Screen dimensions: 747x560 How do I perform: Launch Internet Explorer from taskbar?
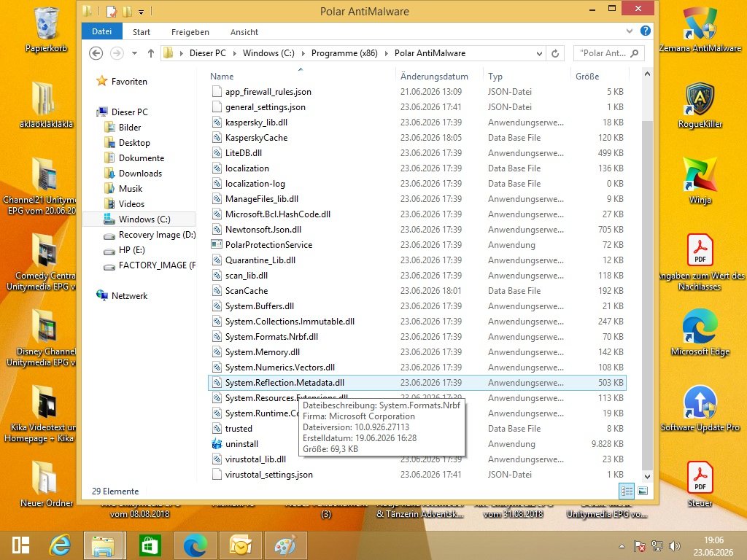tap(61, 545)
